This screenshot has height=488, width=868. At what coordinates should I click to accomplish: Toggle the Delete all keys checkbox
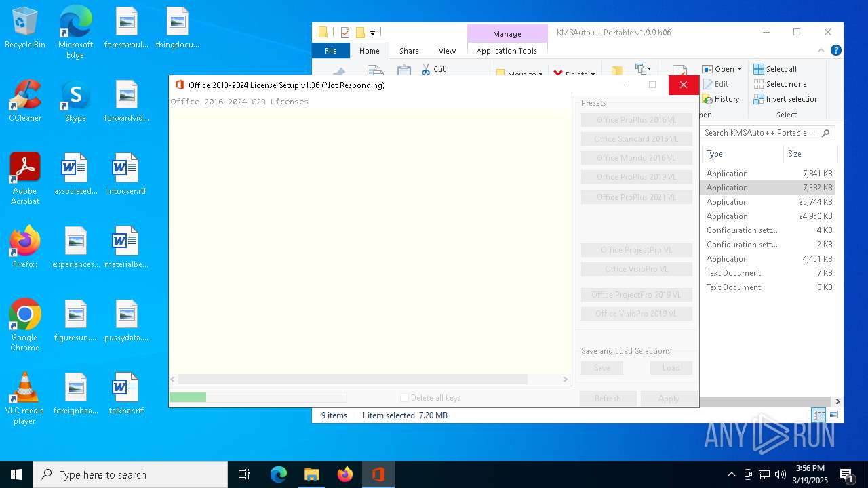click(x=404, y=398)
